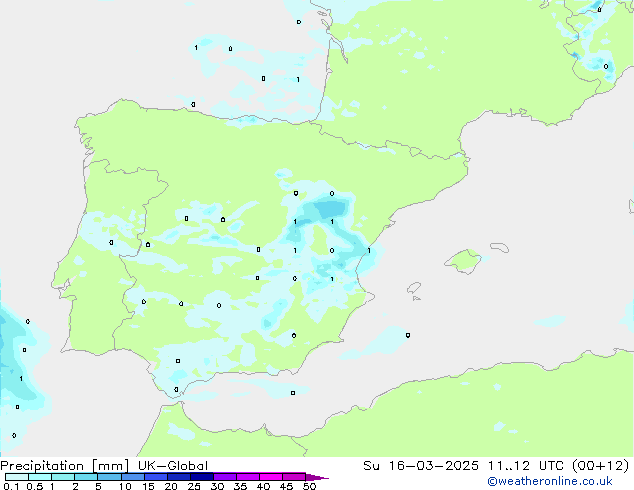Click the '40' legend scale label

point(263,486)
